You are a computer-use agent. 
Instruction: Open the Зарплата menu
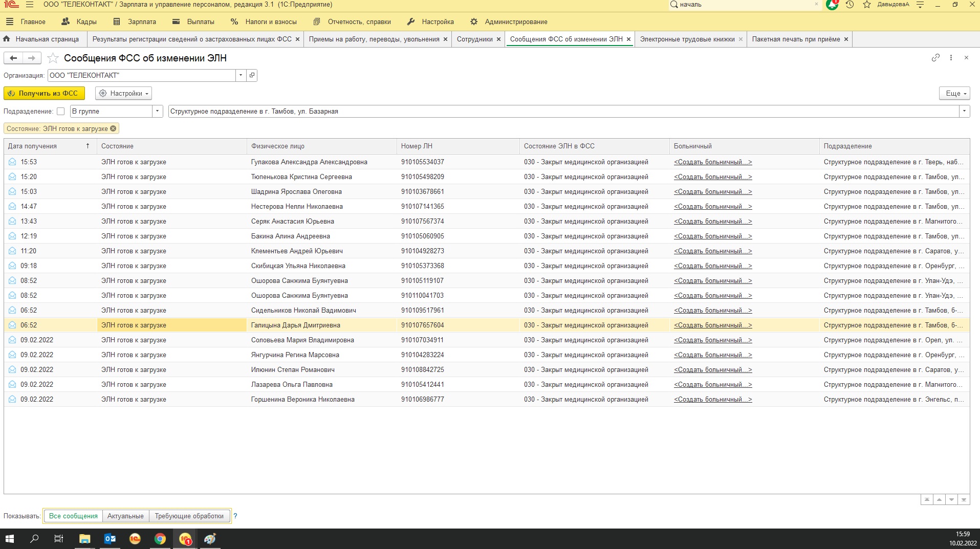(135, 22)
